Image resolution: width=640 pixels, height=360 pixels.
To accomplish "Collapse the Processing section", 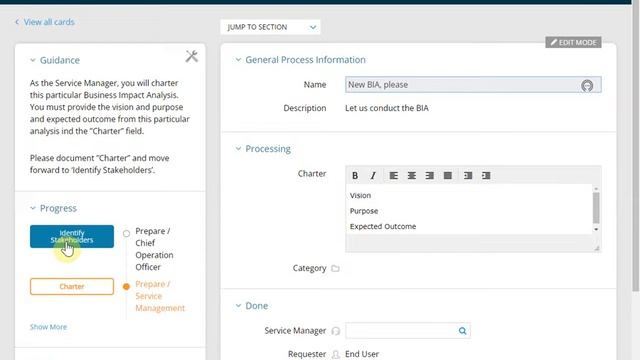I will (x=238, y=149).
